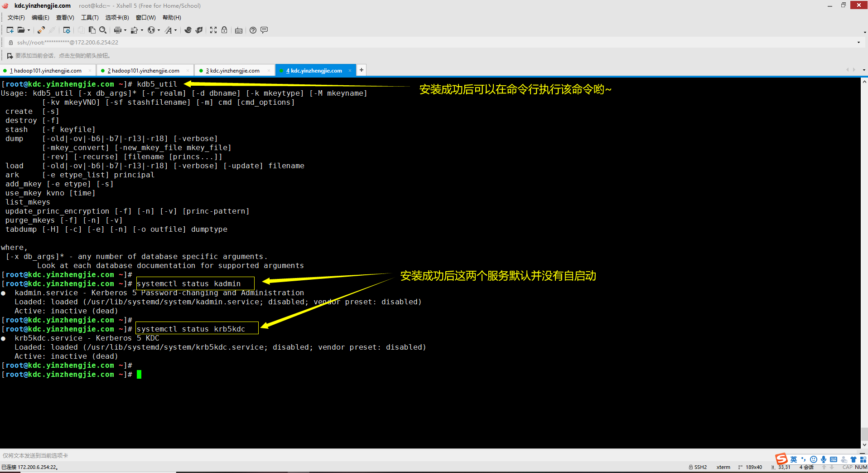Expand the Print dropdown arrow
The width and height of the screenshot is (868, 473).
pos(125,30)
